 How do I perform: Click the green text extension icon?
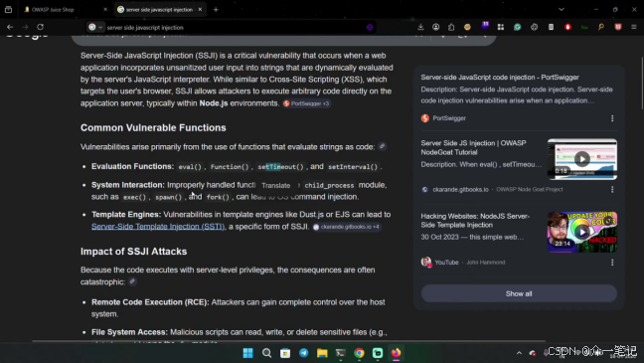[584, 28]
